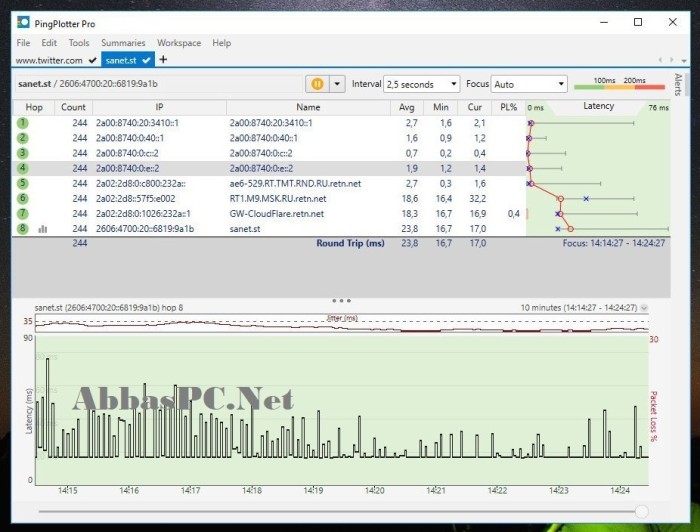The width and height of the screenshot is (700, 532).
Task: Click the Latency graph column header
Action: [x=598, y=107]
